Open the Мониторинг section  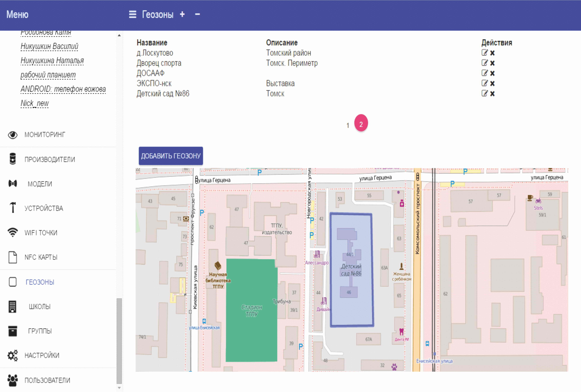(x=44, y=135)
